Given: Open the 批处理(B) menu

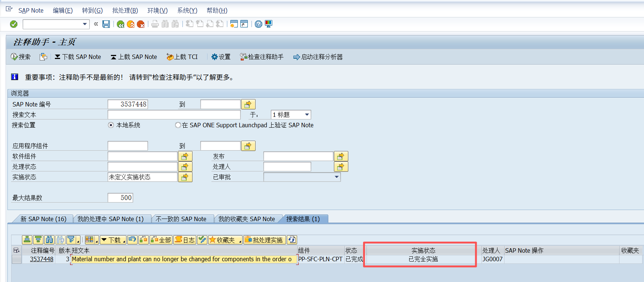Looking at the screenshot, I should pos(125,10).
